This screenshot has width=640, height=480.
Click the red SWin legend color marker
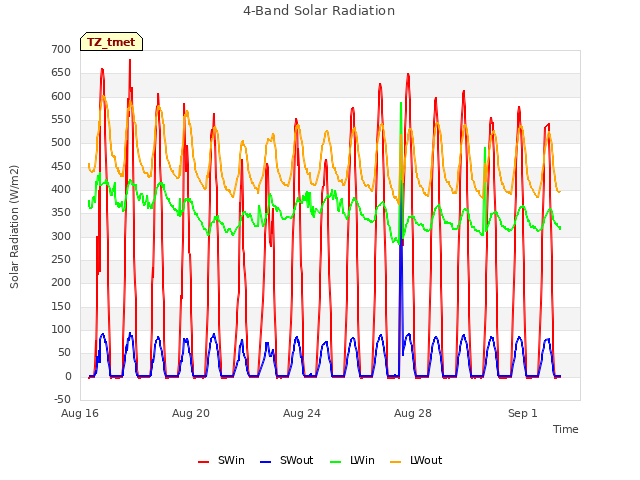tap(203, 462)
